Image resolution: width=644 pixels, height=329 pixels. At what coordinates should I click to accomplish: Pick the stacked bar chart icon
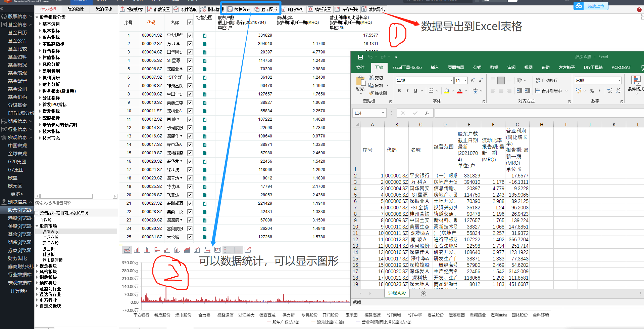[147, 250]
